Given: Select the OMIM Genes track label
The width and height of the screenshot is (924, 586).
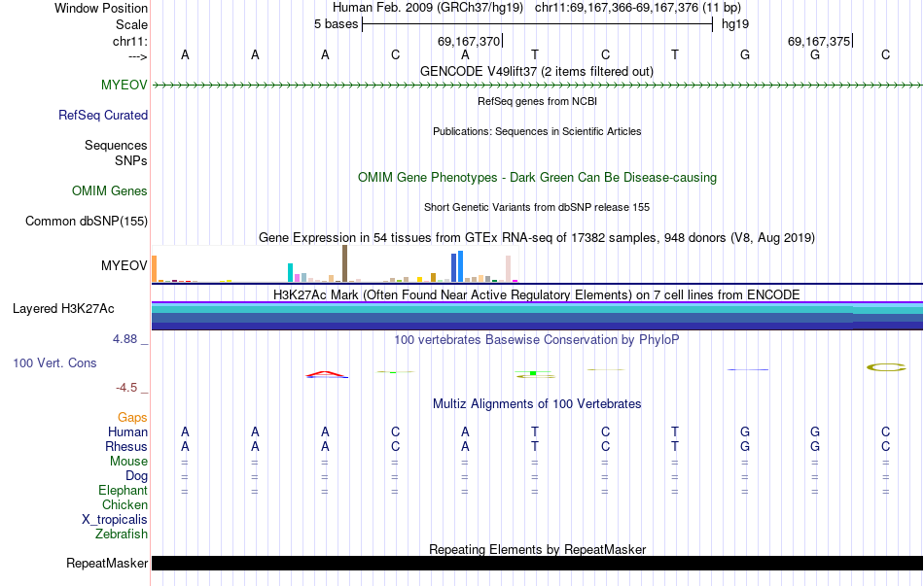Looking at the screenshot, I should (110, 190).
